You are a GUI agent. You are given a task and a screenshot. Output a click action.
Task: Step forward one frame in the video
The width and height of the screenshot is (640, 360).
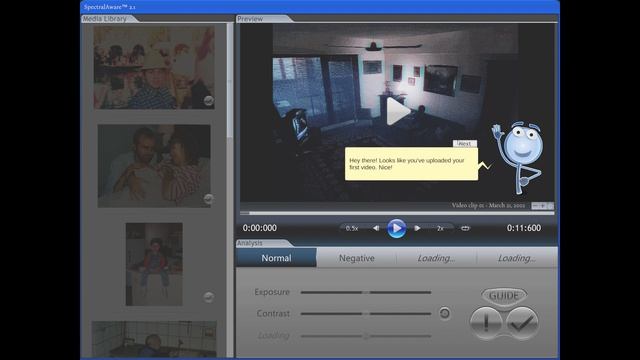tap(417, 228)
